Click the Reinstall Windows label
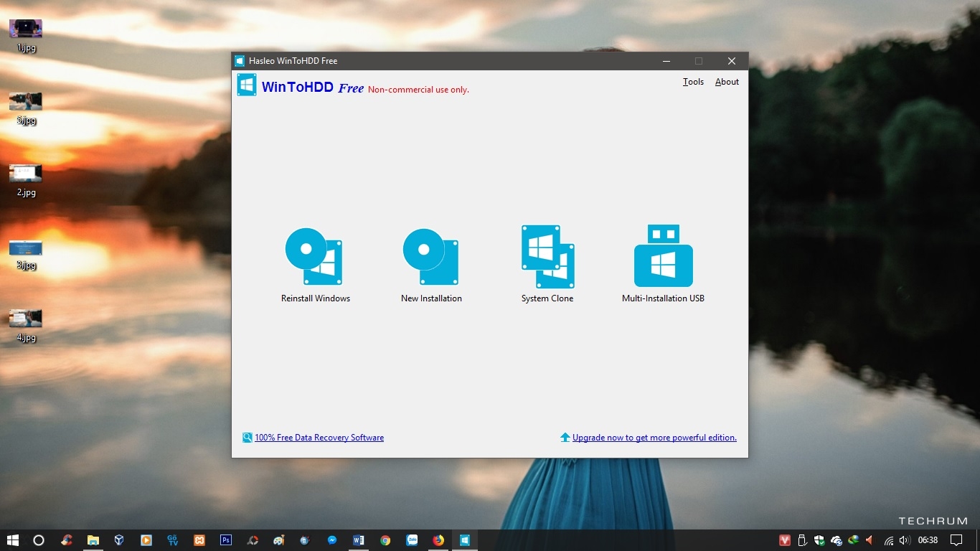 click(316, 298)
